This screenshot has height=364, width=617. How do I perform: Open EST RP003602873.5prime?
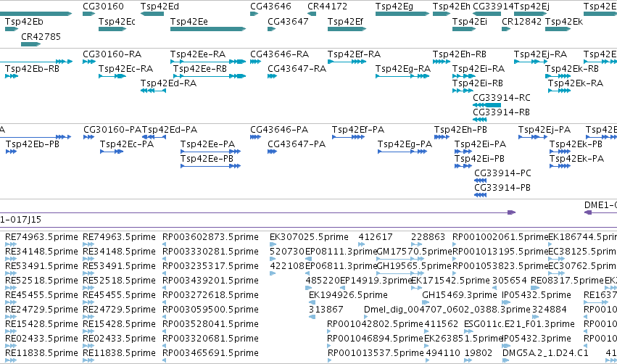point(210,237)
